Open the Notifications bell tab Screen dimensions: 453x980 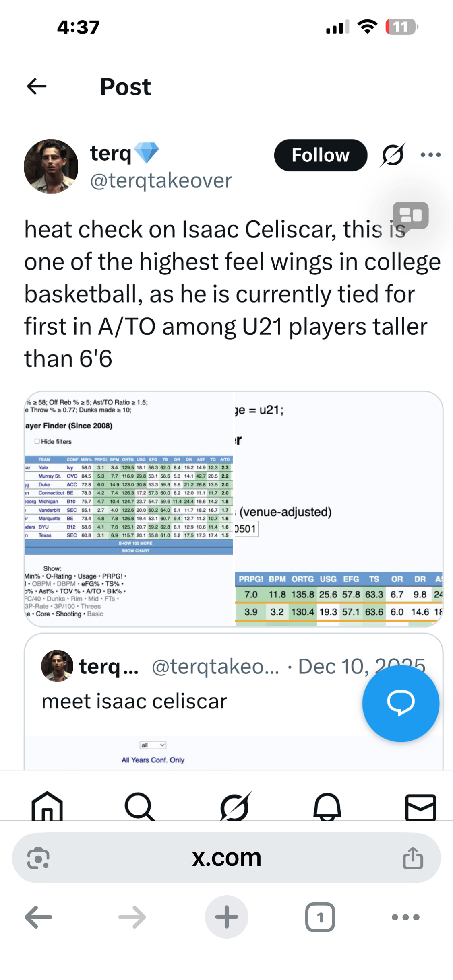click(x=327, y=806)
